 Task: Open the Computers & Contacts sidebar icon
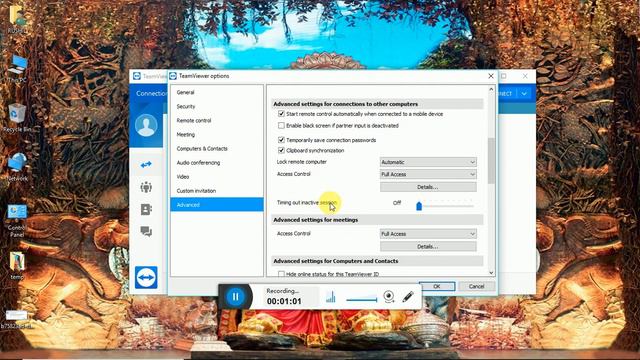click(x=146, y=209)
